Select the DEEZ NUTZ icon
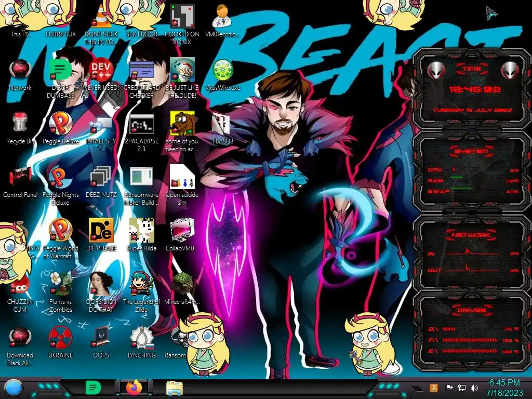 coord(101,181)
